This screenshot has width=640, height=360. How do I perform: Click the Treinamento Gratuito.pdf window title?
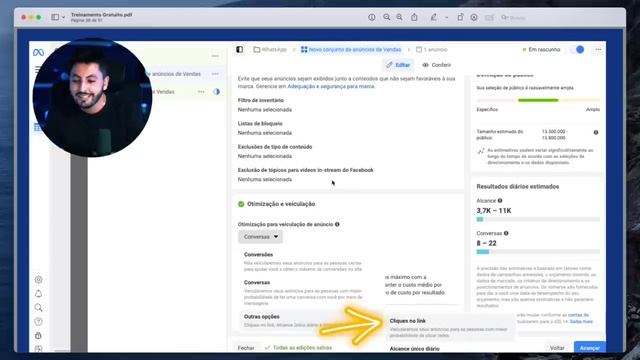coord(101,15)
